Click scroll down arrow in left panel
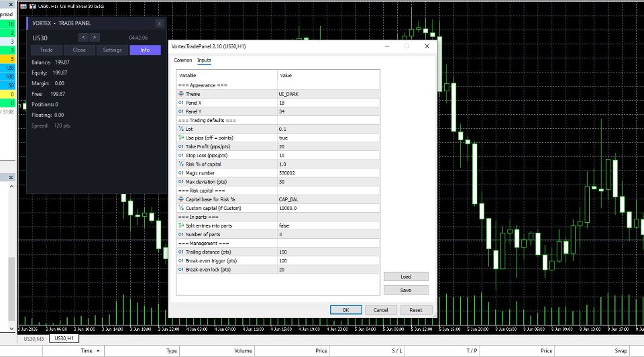This screenshot has height=357, width=644. tap(11, 329)
